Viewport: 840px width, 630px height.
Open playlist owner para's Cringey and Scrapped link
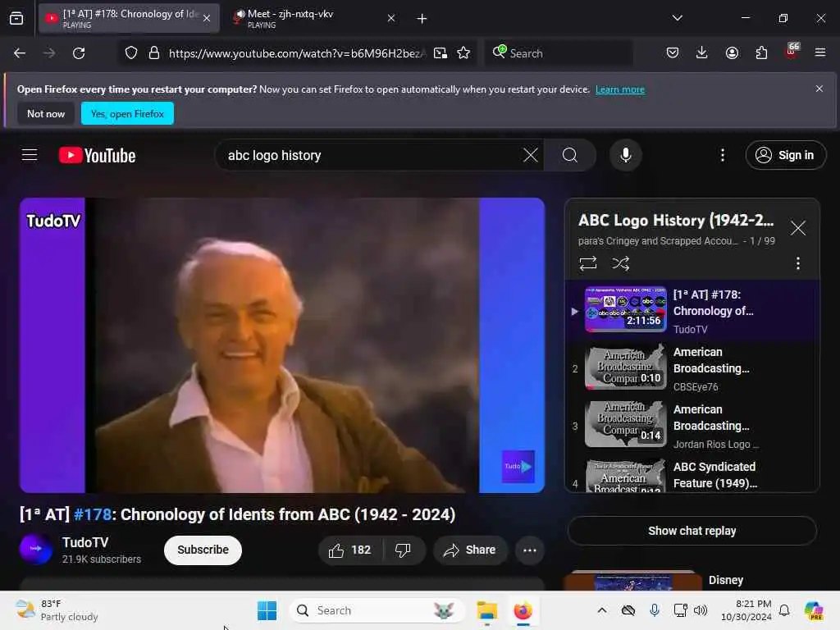[x=658, y=241]
